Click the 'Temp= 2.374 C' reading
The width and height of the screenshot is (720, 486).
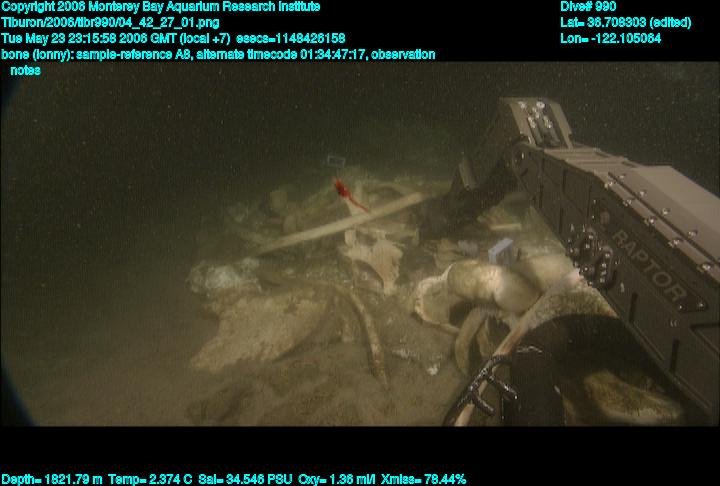coord(150,480)
